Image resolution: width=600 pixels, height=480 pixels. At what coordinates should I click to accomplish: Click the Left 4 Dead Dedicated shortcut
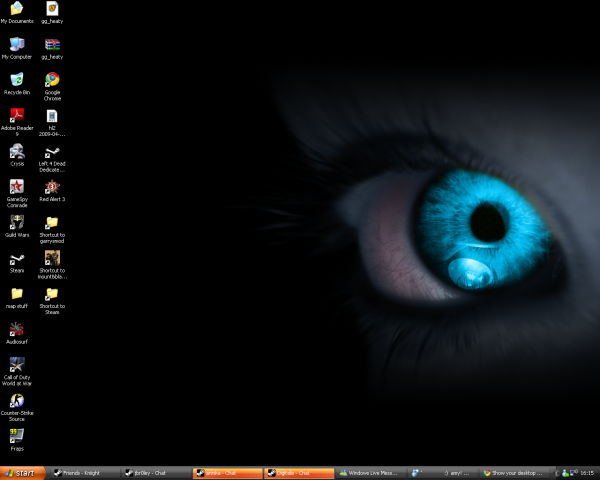[52, 152]
